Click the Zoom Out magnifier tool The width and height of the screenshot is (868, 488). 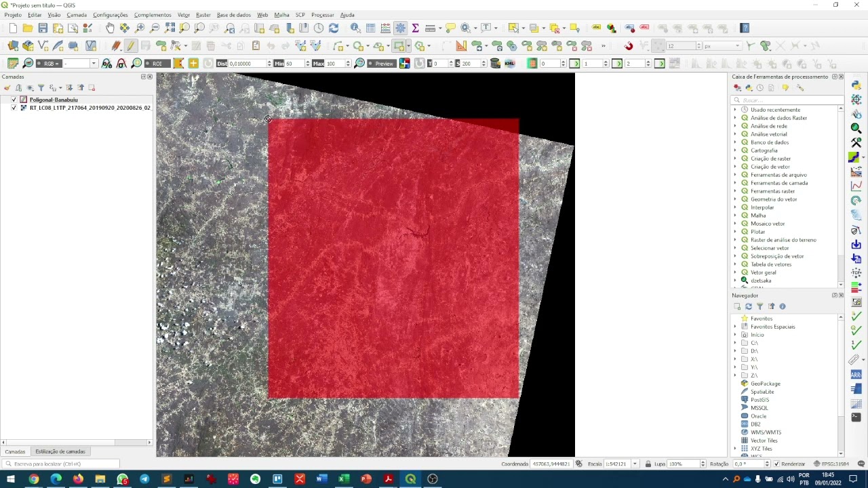155,28
